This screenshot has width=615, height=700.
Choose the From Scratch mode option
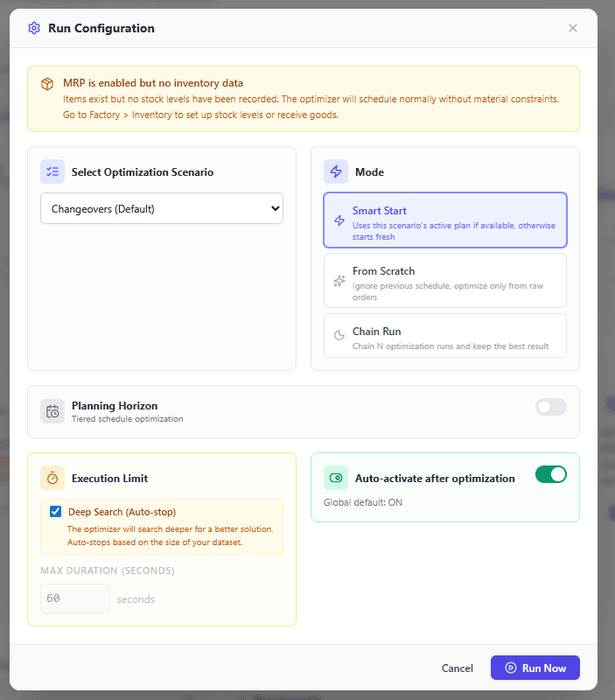tap(445, 280)
